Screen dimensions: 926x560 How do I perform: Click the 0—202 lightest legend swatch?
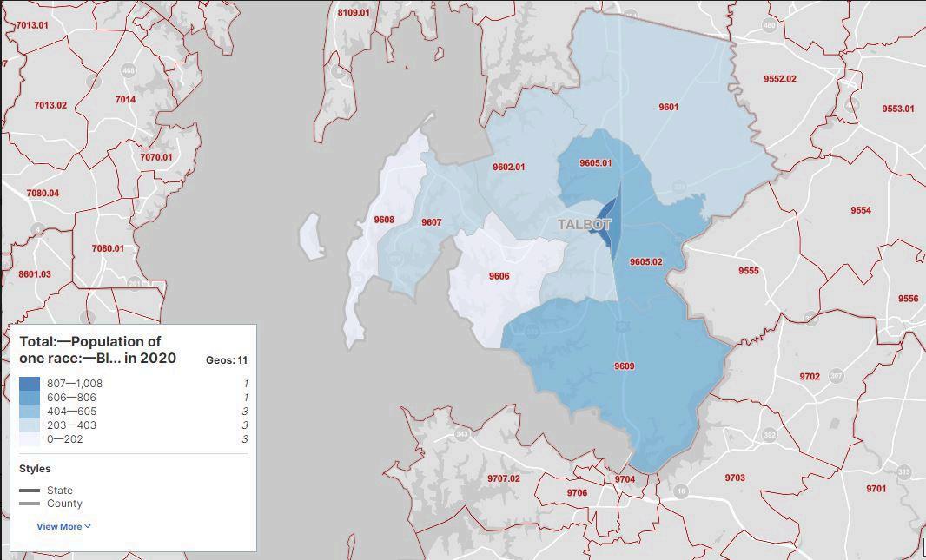click(x=30, y=439)
